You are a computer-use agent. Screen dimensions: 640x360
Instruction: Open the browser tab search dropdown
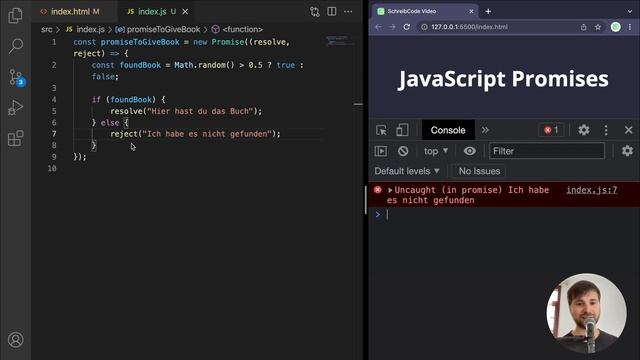(630, 11)
